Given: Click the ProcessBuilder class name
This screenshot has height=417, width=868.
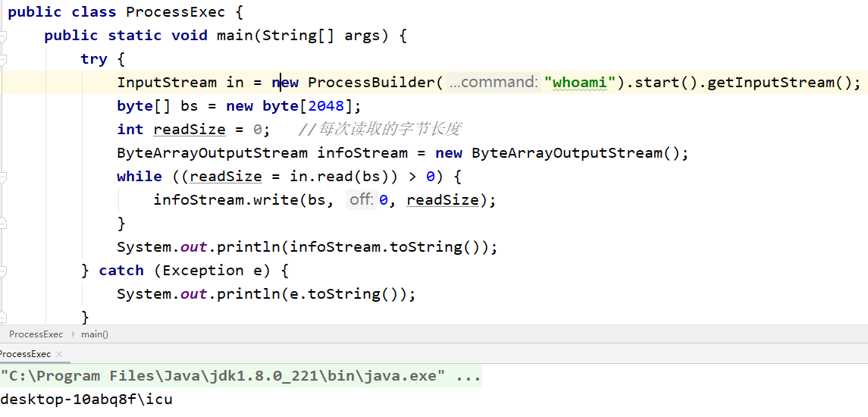Looking at the screenshot, I should click(x=371, y=83).
